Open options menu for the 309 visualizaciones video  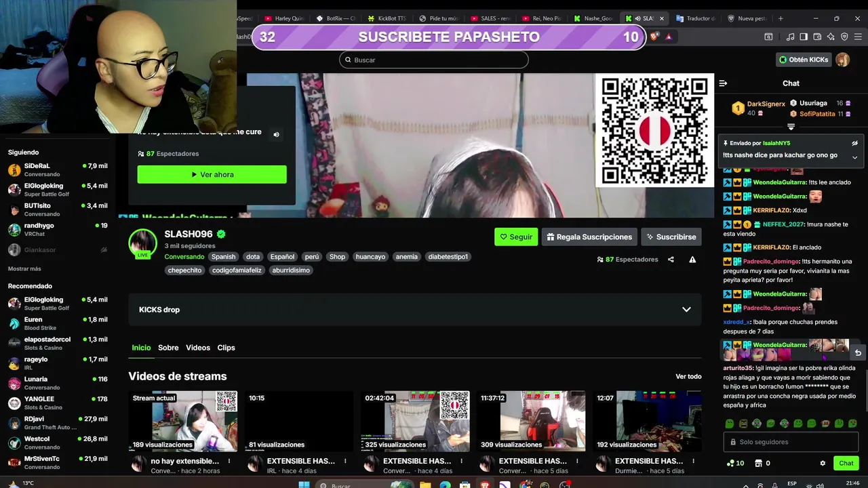point(577,461)
